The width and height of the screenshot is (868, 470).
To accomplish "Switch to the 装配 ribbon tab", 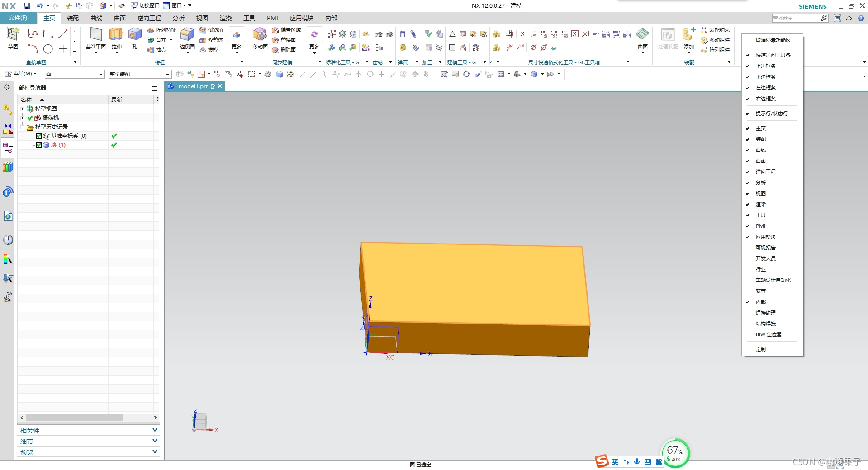I will (x=73, y=18).
